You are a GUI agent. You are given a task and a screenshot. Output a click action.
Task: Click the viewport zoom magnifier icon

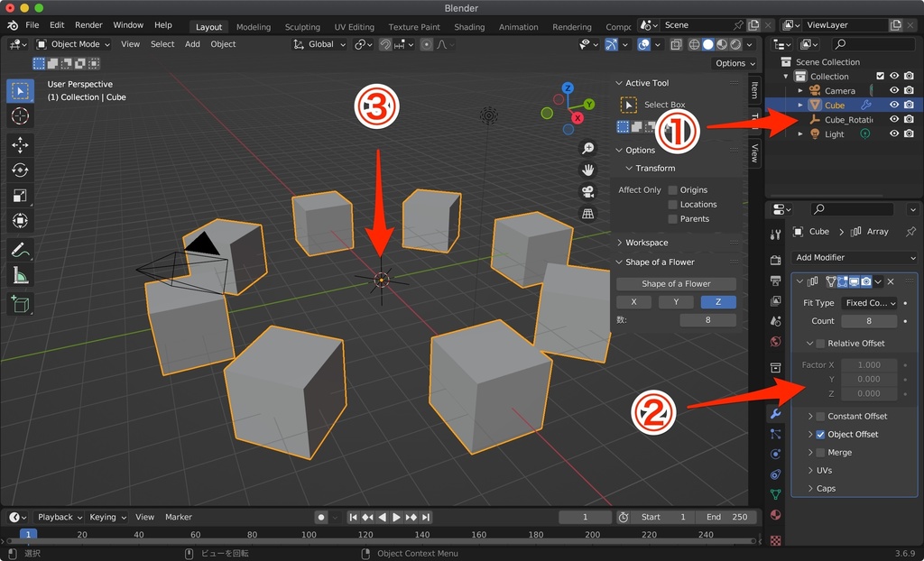click(x=587, y=148)
